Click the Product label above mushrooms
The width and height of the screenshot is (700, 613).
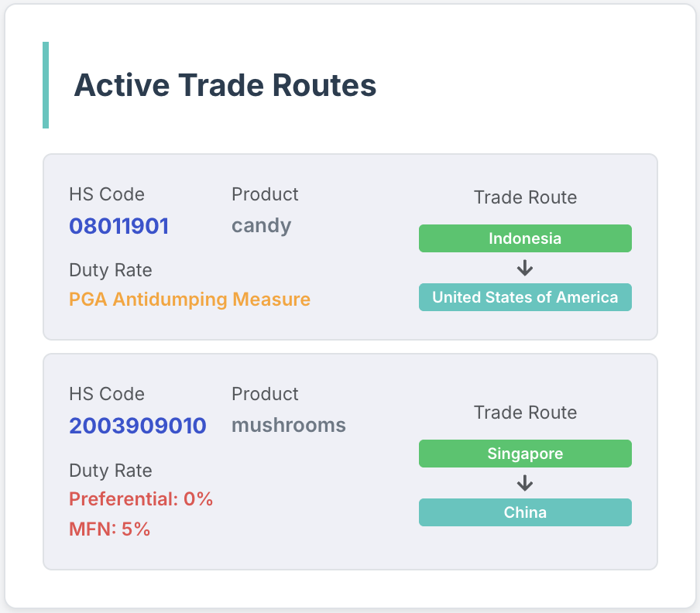point(265,394)
